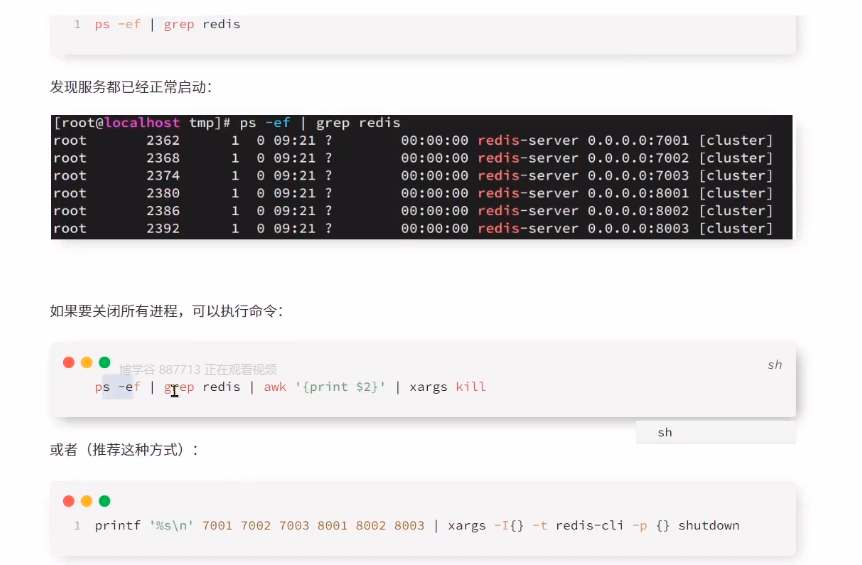Click the [root@localhost tmp]# prompt
This screenshot has width=862, height=565.
[142, 123]
